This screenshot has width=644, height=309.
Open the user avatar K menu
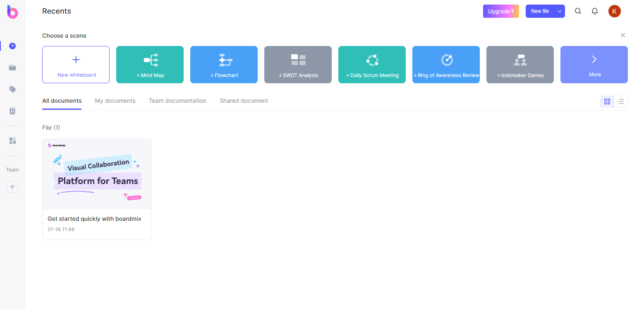click(x=614, y=11)
